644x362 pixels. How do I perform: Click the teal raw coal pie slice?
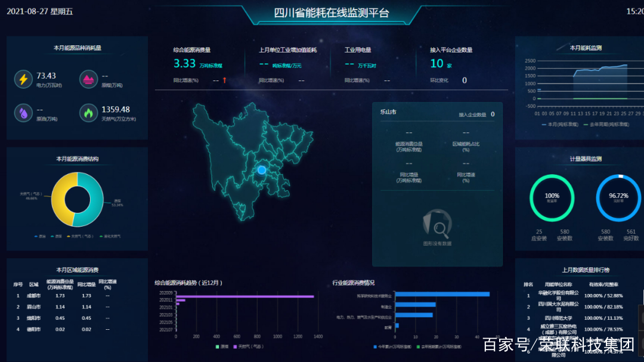pos(95,199)
